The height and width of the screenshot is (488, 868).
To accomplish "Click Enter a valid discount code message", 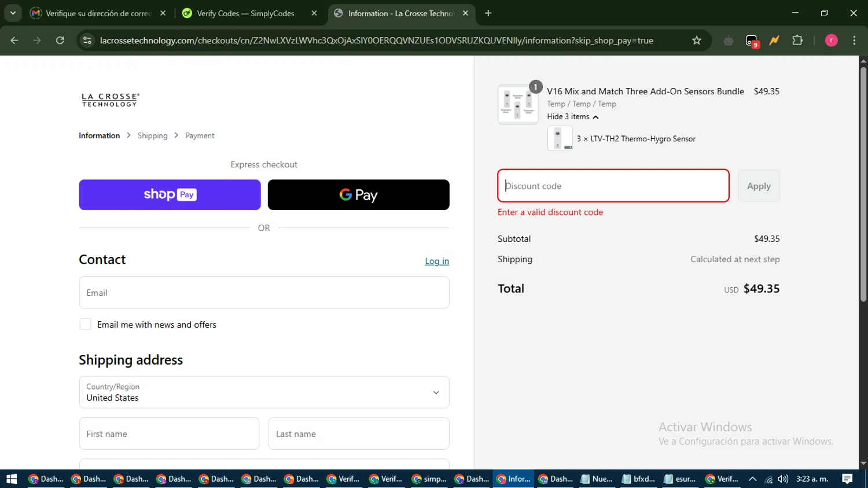I will pos(550,212).
